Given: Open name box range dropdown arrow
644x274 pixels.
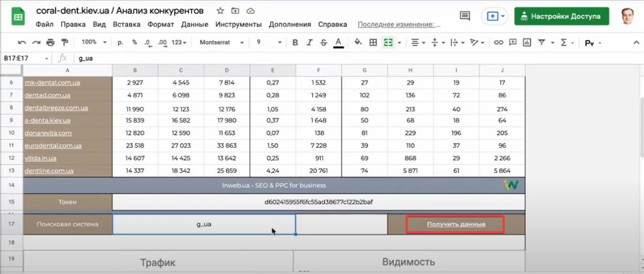Looking at the screenshot, I should tap(47, 58).
